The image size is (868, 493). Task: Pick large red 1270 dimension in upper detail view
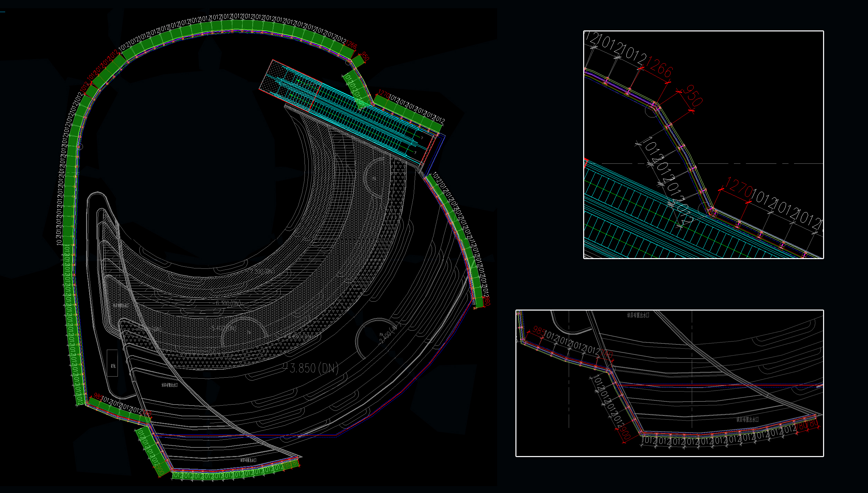coord(739,188)
